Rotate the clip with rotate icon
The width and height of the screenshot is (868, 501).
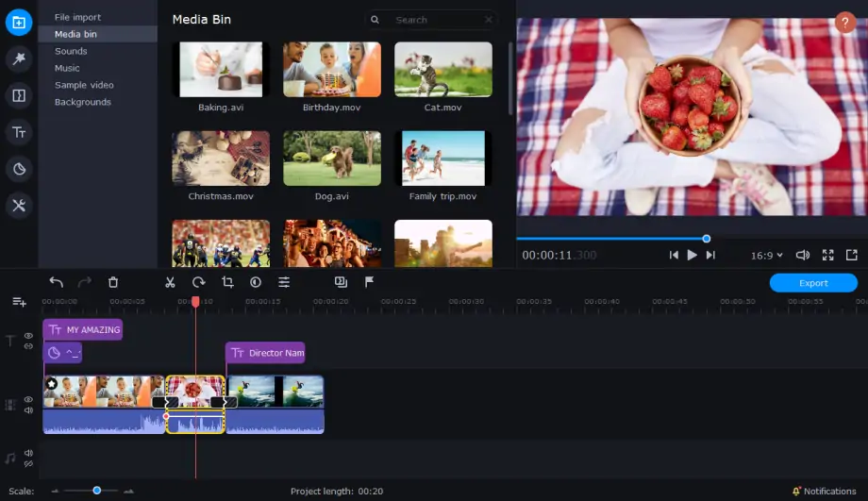pyautogui.click(x=199, y=282)
